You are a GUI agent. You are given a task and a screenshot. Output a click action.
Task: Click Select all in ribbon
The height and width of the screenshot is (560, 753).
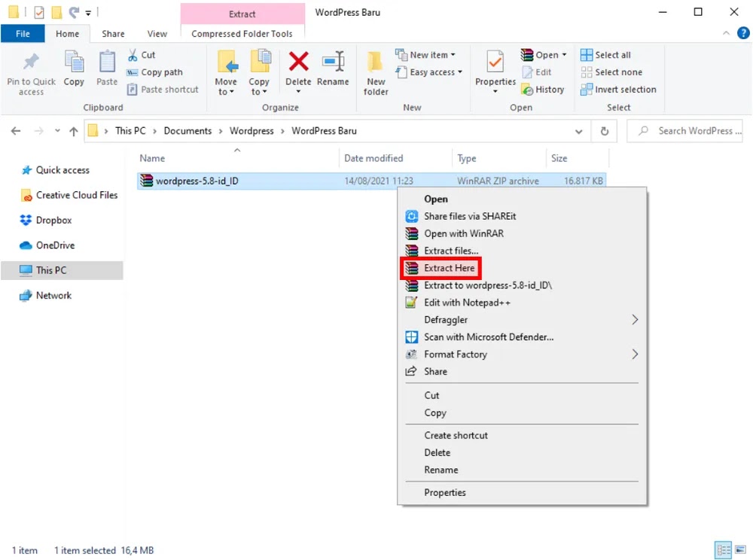point(605,55)
